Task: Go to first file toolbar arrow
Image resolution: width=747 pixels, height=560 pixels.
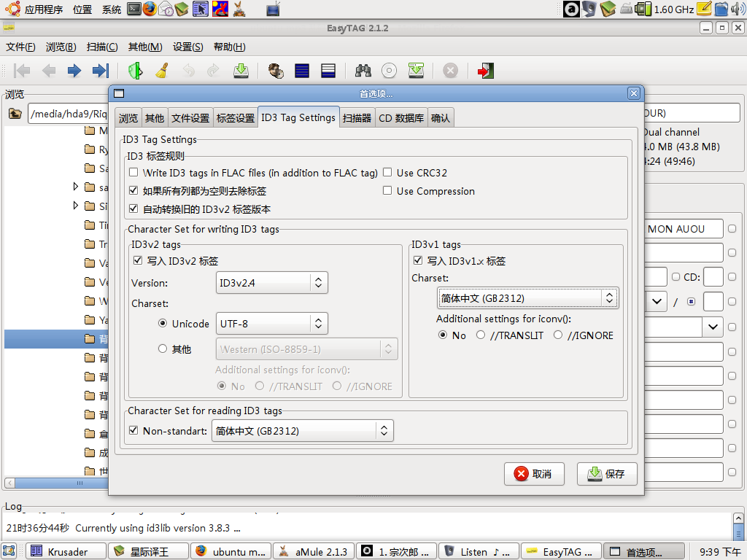Action: [22, 71]
